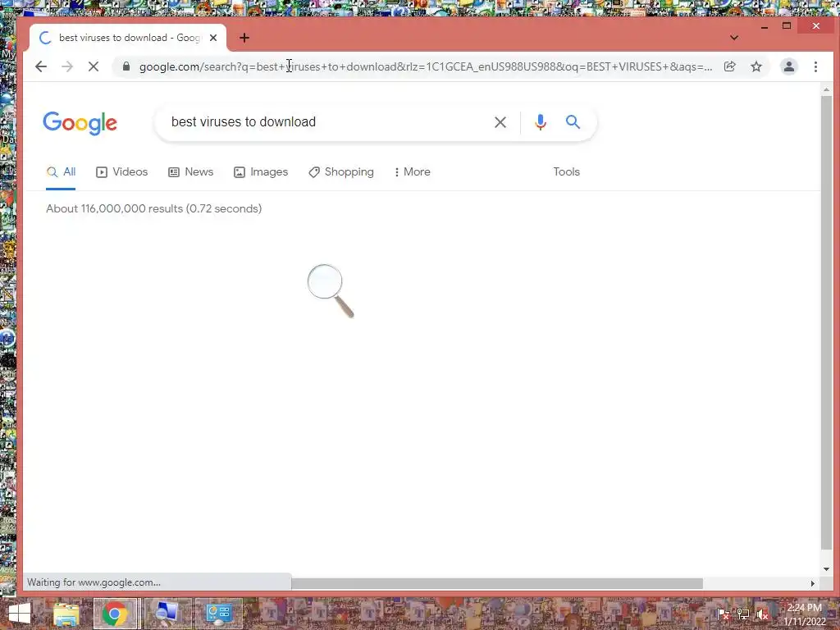The height and width of the screenshot is (630, 840).
Task: Click the horizontal scrollbar thumb
Action: click(496, 583)
